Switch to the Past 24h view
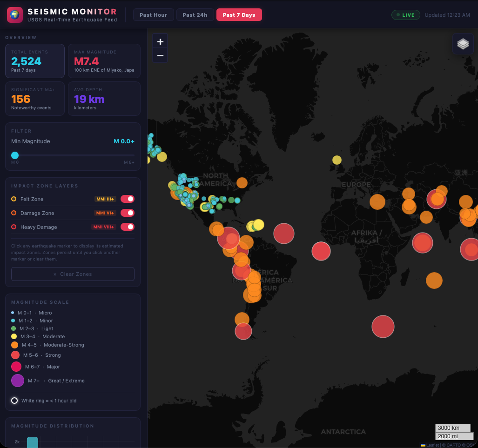478x448 pixels. 195,14
